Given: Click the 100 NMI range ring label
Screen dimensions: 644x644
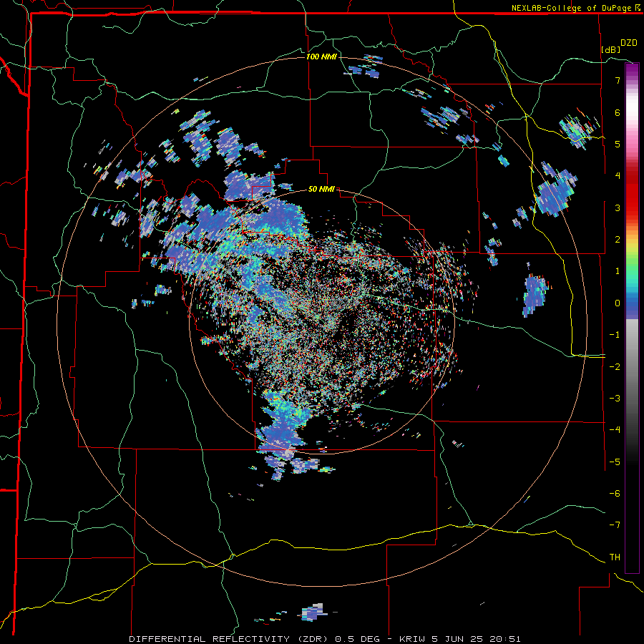Looking at the screenshot, I should pyautogui.click(x=321, y=57).
